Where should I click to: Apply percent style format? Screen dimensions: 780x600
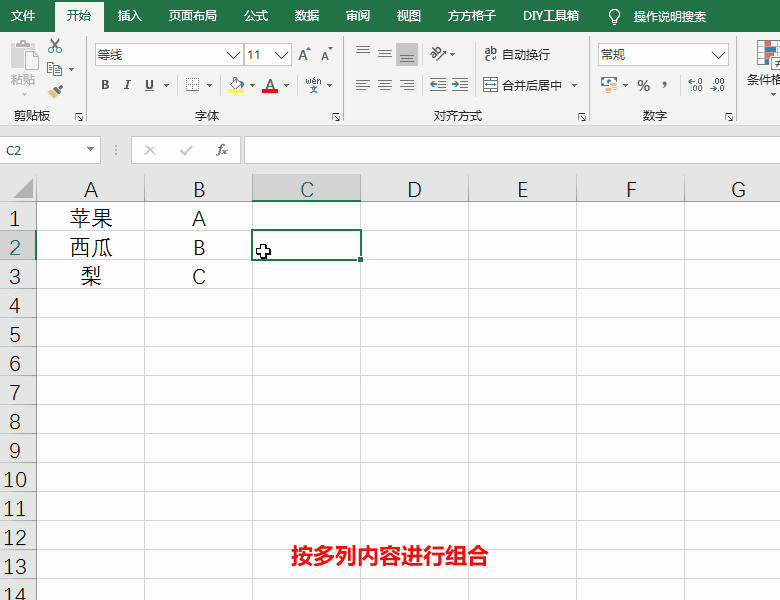coord(643,85)
